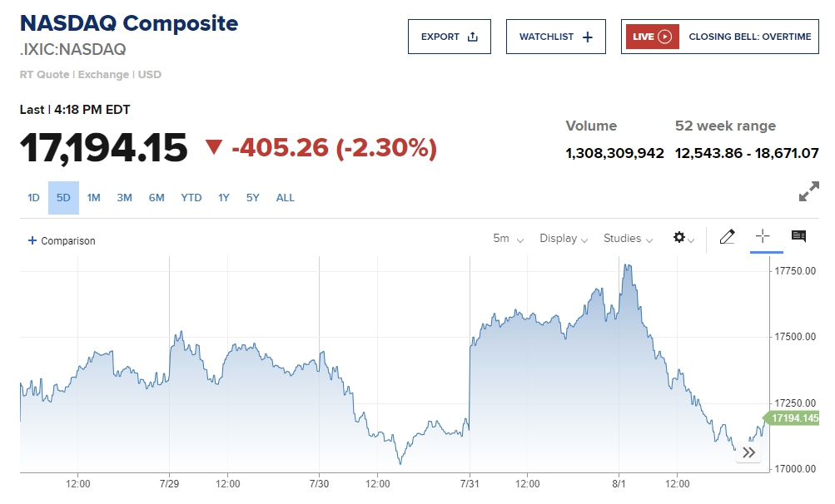Image resolution: width=835 pixels, height=504 pixels.
Task: Click the EXPORT button
Action: click(x=449, y=37)
